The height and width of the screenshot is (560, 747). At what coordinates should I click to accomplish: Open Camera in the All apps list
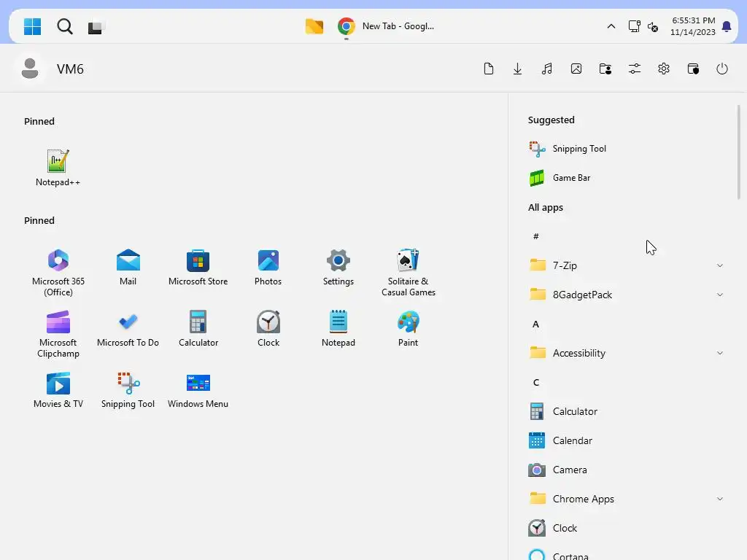[626, 470]
